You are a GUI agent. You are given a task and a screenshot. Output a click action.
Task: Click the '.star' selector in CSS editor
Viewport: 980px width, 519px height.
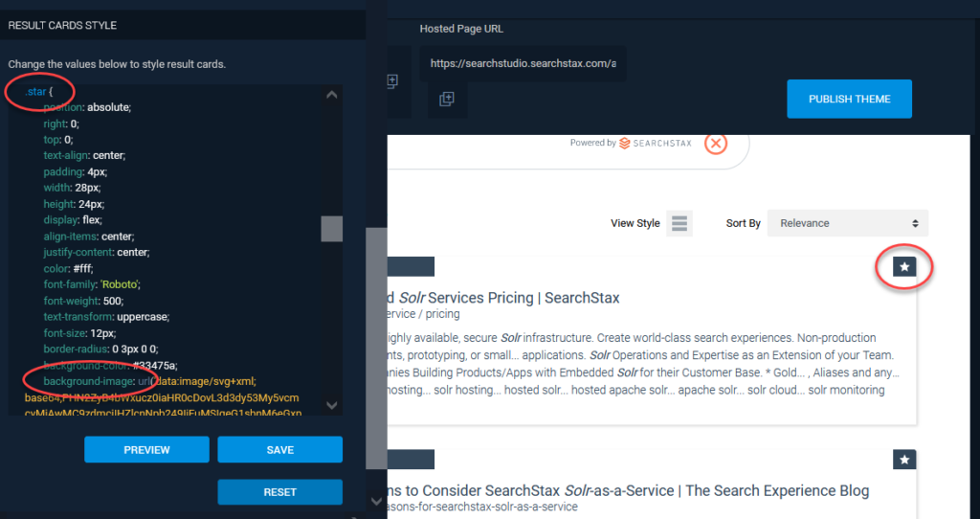tap(35, 92)
